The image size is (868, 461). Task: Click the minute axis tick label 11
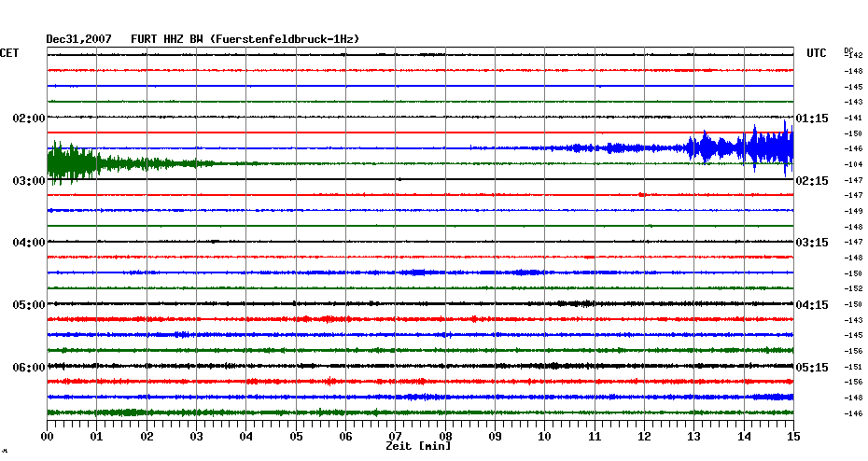pyautogui.click(x=595, y=437)
